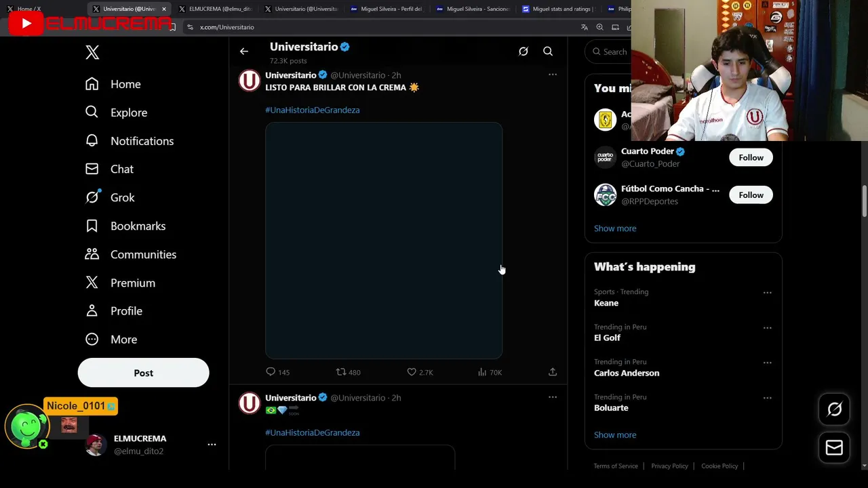Open floating Grok button
This screenshot has width=868, height=488.
pyautogui.click(x=834, y=409)
